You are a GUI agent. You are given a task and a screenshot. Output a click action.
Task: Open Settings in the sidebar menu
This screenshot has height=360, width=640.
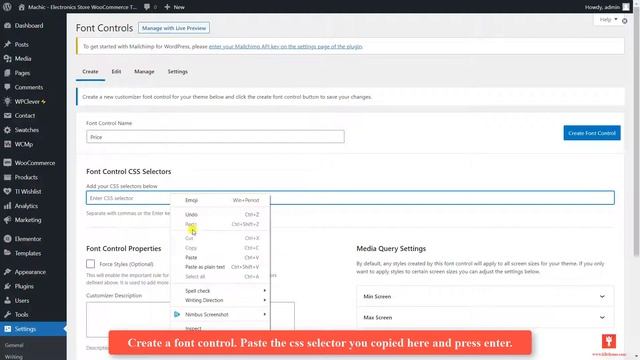(x=33, y=329)
